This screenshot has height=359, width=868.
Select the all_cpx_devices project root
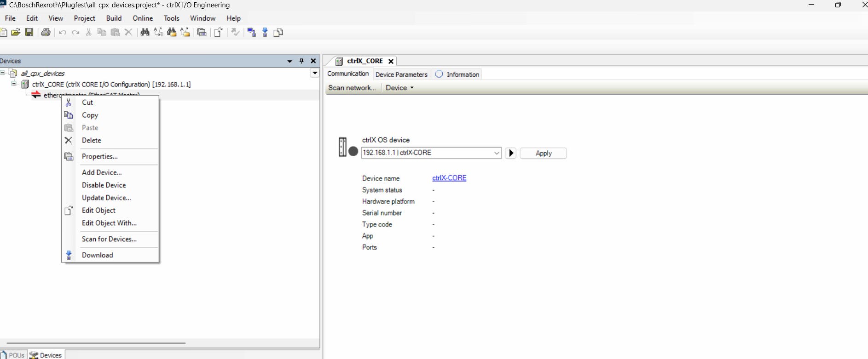point(42,73)
